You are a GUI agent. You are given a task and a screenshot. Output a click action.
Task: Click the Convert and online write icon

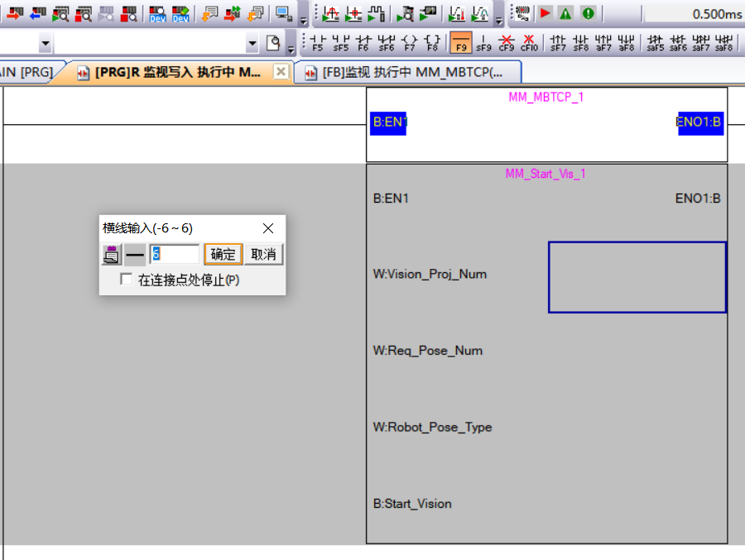click(x=233, y=14)
